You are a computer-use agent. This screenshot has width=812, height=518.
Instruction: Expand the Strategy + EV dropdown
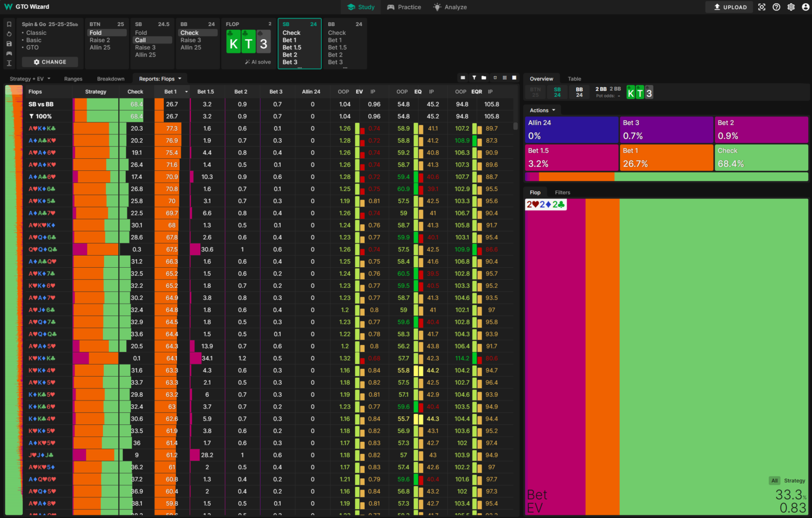(30, 79)
